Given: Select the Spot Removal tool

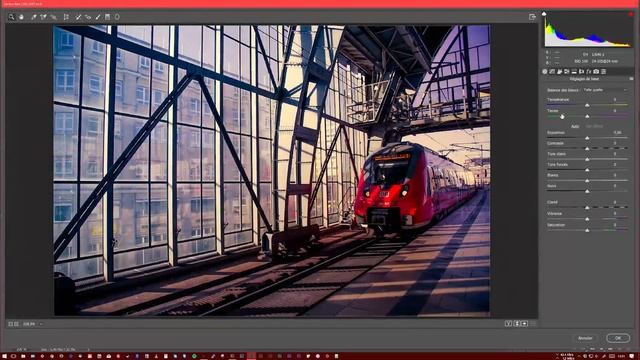Looking at the screenshot, I should click(78, 17).
